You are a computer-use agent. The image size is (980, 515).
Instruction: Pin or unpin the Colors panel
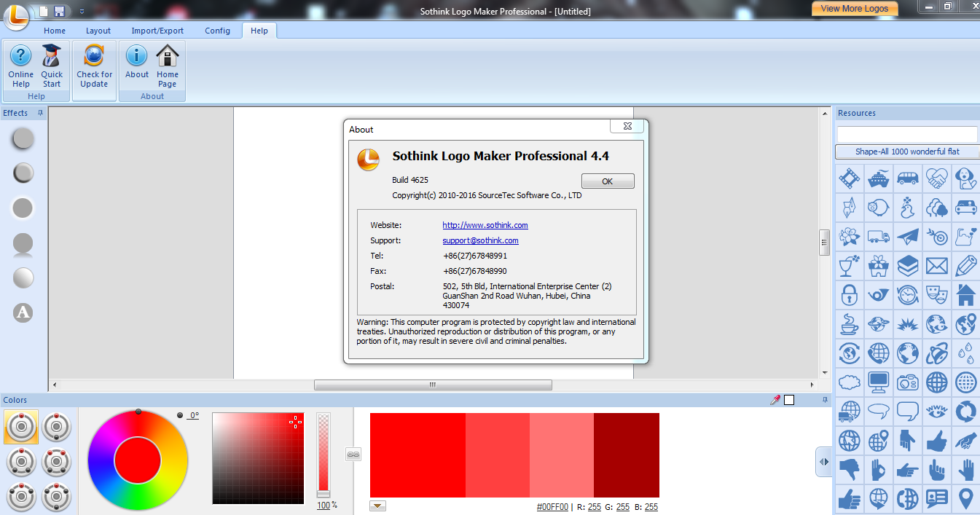(825, 399)
